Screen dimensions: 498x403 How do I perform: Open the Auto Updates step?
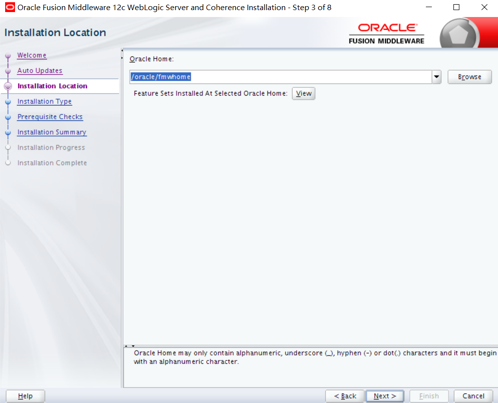(x=40, y=71)
